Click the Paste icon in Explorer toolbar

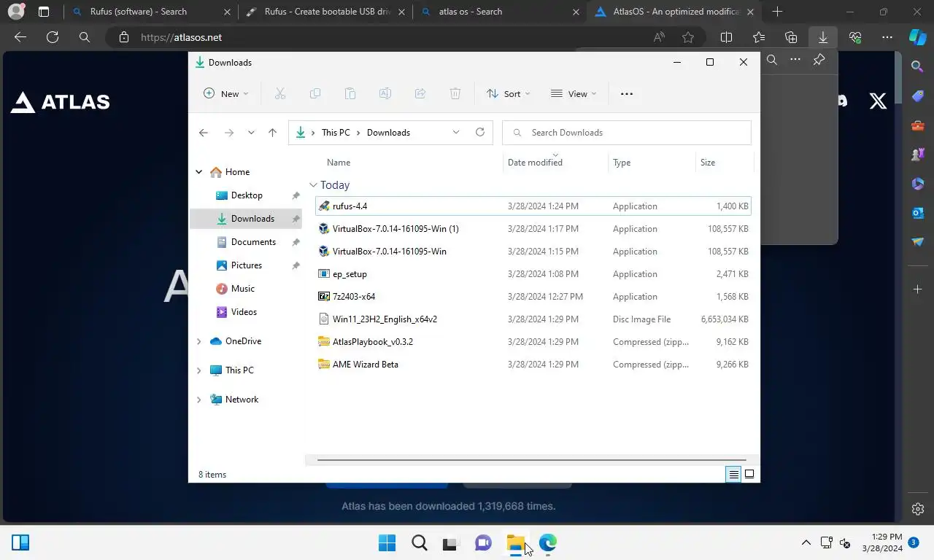click(350, 93)
